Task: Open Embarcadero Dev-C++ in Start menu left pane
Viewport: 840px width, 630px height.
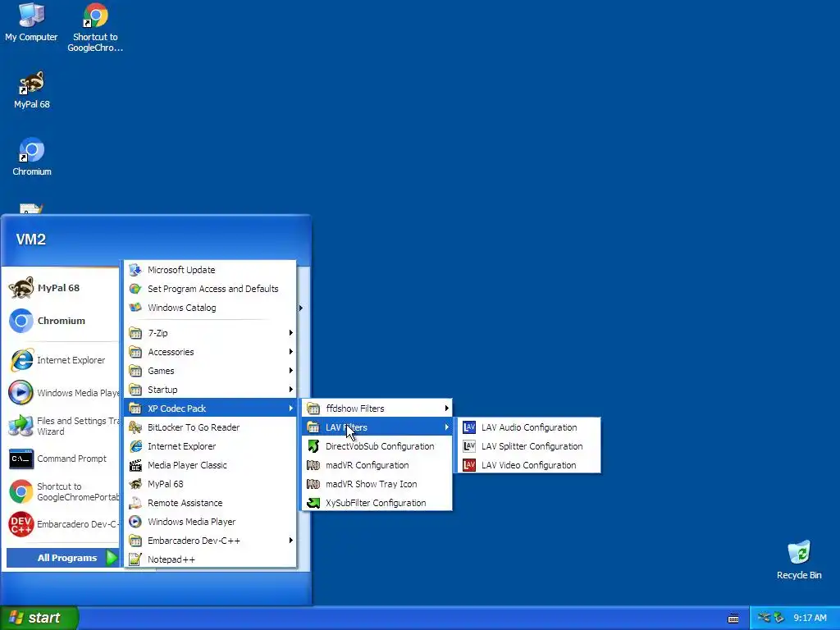Action: 62,524
